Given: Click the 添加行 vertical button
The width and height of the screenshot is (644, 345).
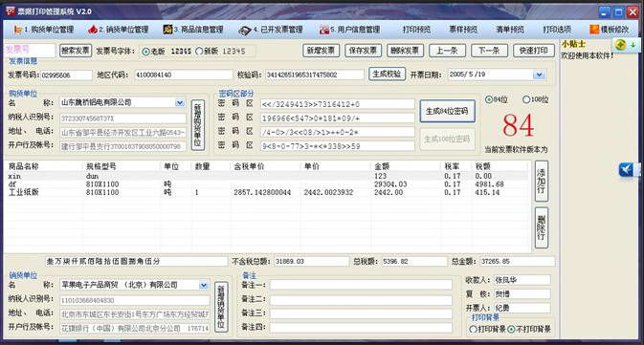Looking at the screenshot, I should pos(542,181).
